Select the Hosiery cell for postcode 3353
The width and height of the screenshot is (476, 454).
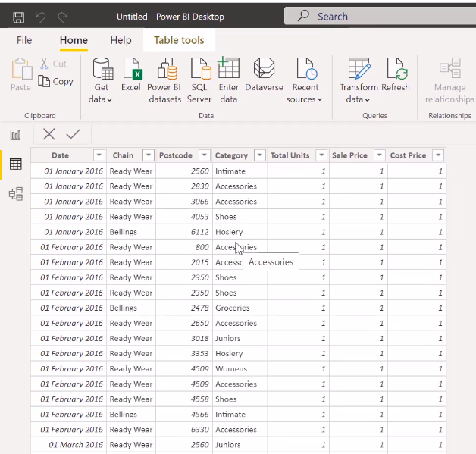[240, 353]
